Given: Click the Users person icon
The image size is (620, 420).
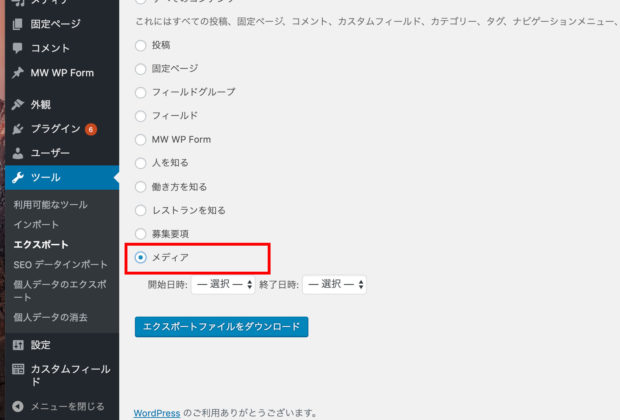Looking at the screenshot, I should click(x=18, y=153).
